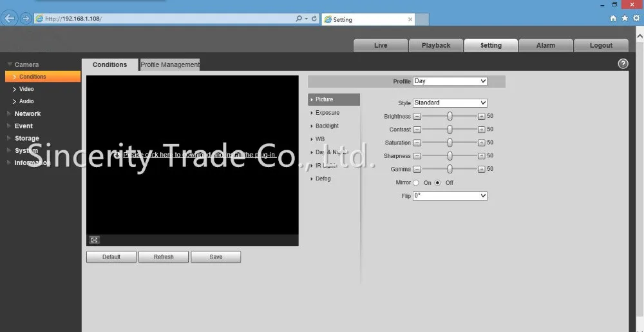Decrease Saturation with the minus button
This screenshot has width=644, height=332.
[417, 142]
